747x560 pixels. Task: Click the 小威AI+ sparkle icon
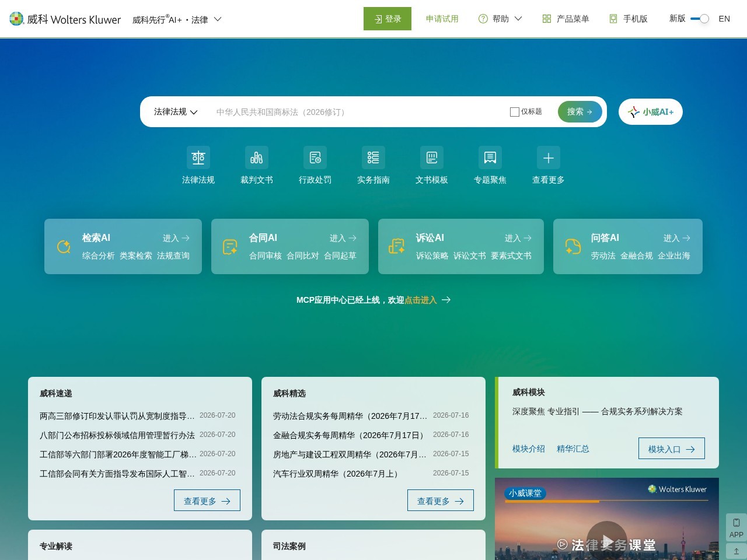click(x=634, y=112)
